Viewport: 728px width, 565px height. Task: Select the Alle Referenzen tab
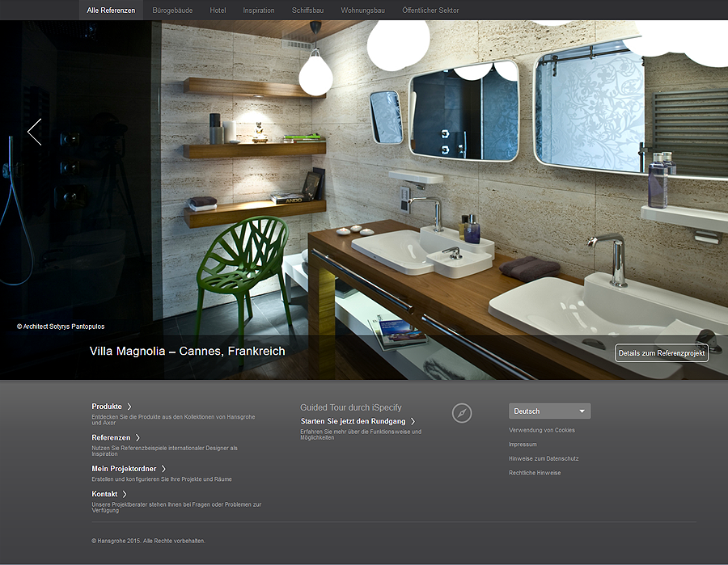pyautogui.click(x=111, y=11)
